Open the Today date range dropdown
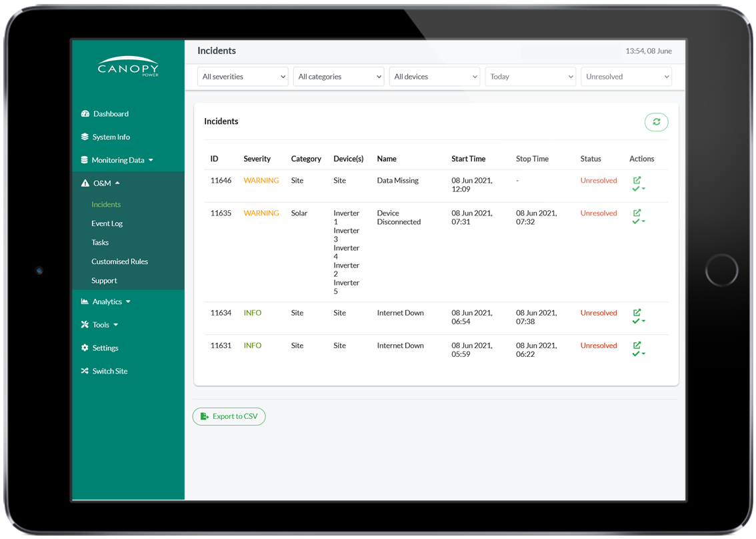Image resolution: width=756 pixels, height=539 pixels. pos(531,77)
